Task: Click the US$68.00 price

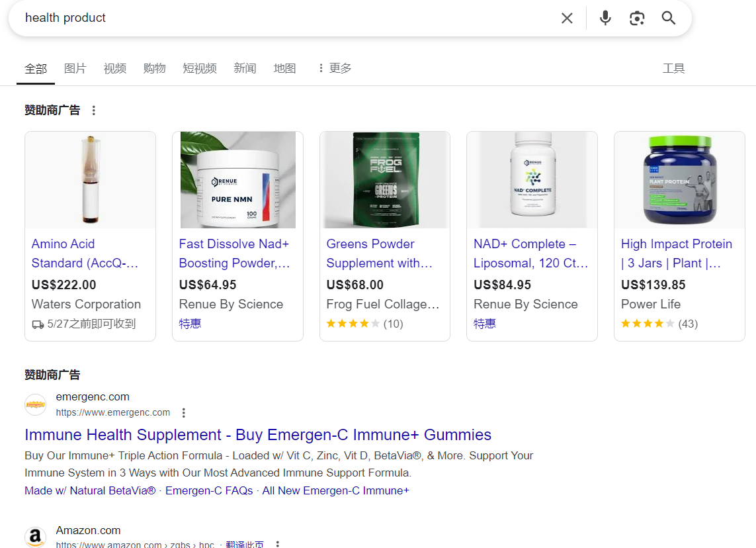Action: click(x=355, y=285)
